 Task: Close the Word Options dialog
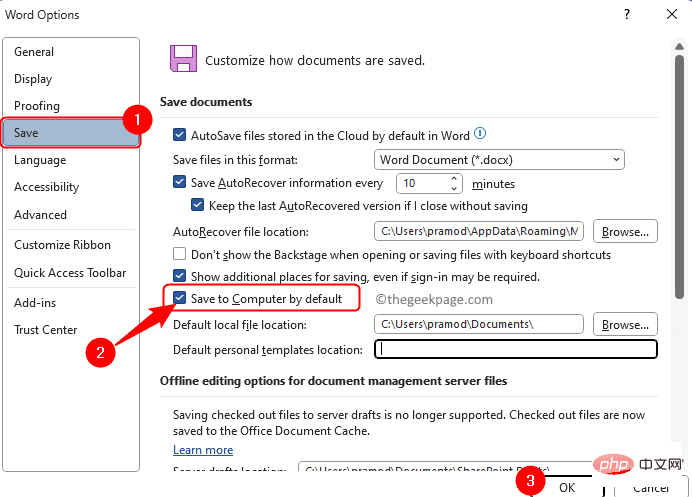pyautogui.click(x=672, y=14)
